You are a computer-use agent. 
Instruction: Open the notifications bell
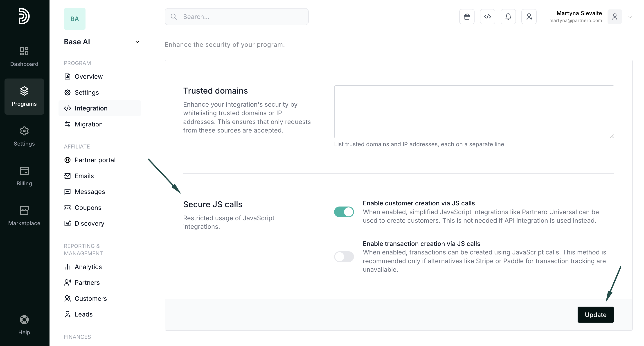click(508, 17)
